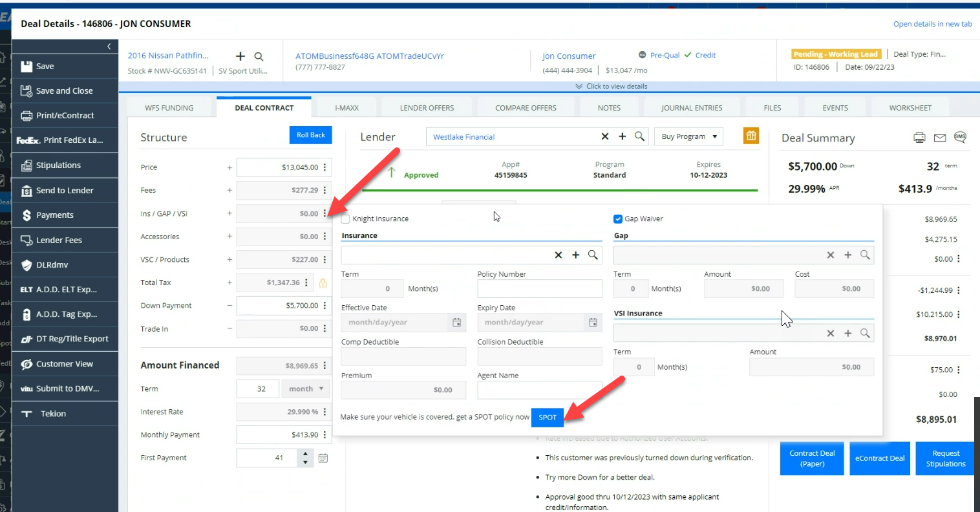
Task: Click Contract Deal (Paper) button
Action: pos(812,458)
